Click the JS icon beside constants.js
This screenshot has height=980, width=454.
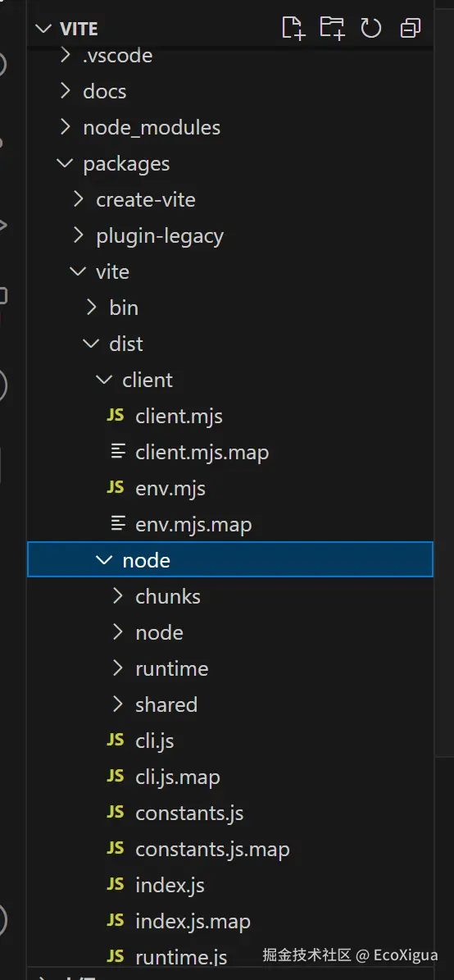(116, 813)
